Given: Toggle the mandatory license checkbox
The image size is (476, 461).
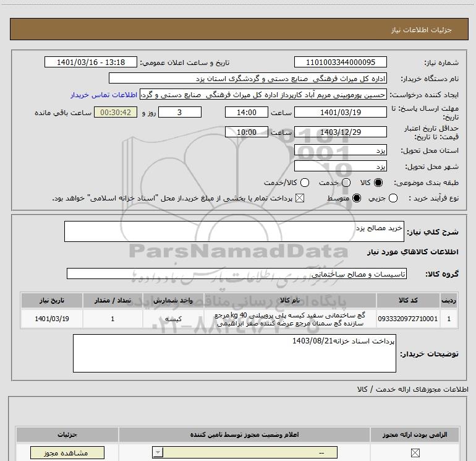Looking at the screenshot, I should pos(415,453).
